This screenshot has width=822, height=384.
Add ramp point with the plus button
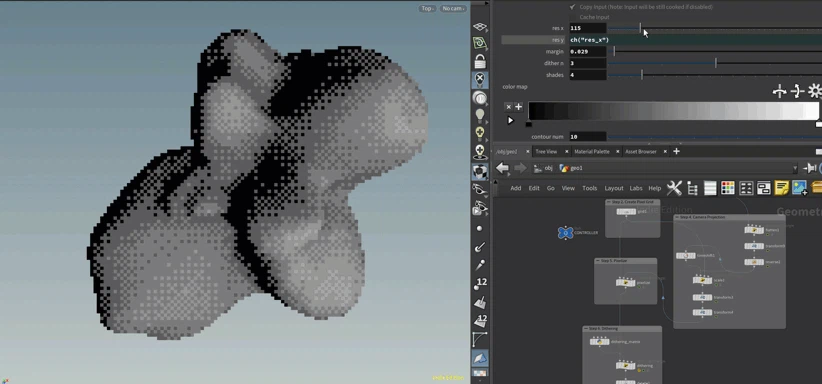click(518, 106)
